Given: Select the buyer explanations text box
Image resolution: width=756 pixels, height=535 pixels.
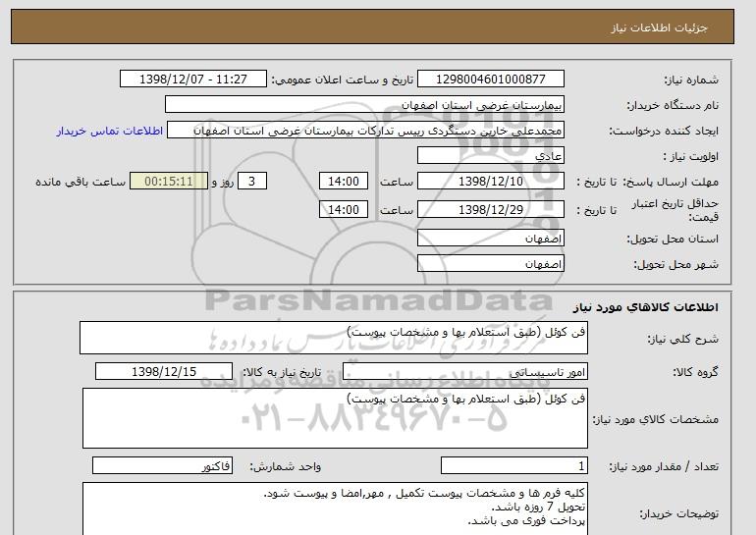Looking at the screenshot, I should pyautogui.click(x=335, y=508).
